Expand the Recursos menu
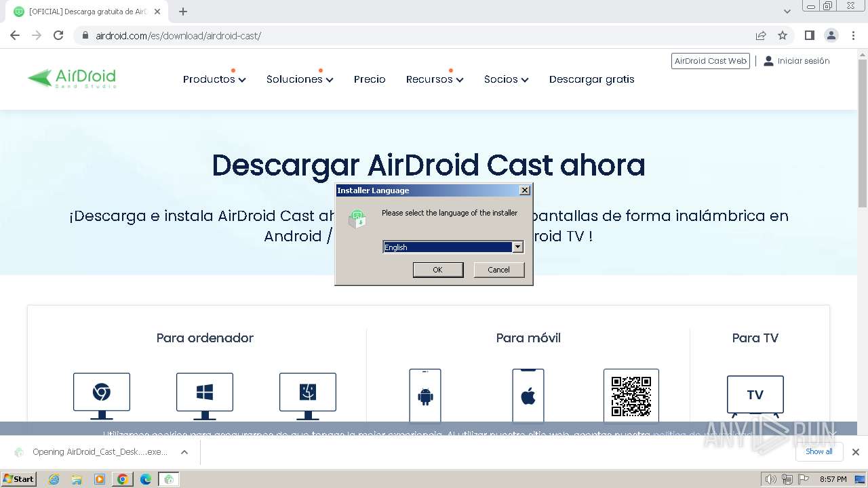 coord(435,79)
